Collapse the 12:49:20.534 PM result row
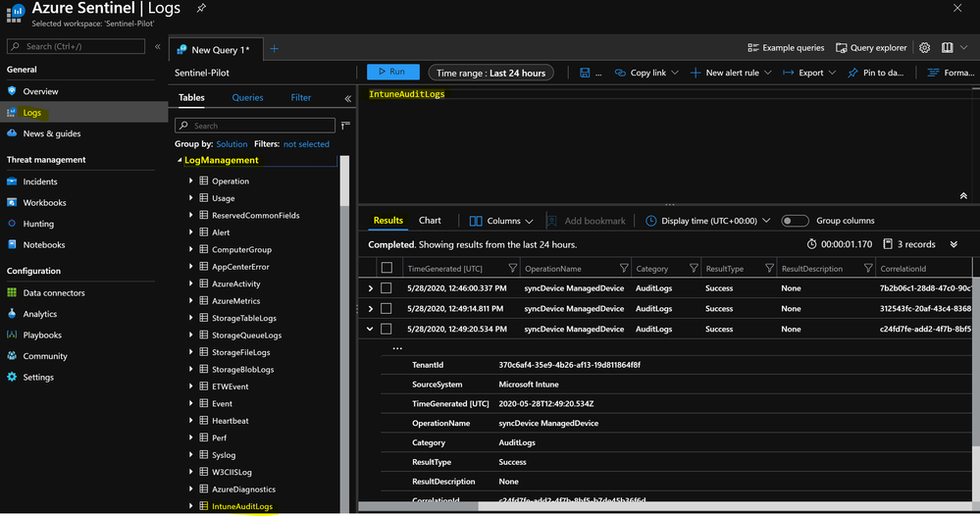This screenshot has height=516, width=980. (370, 330)
